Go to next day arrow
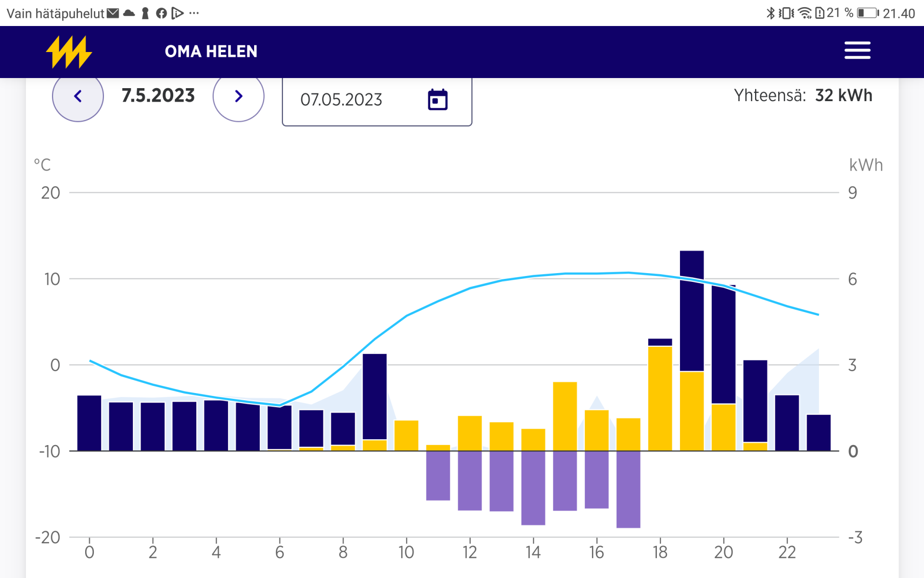 (x=239, y=96)
